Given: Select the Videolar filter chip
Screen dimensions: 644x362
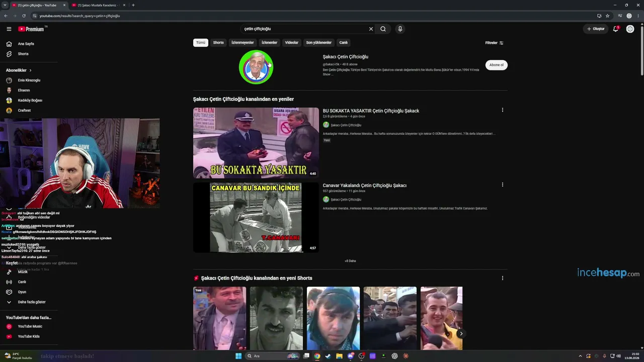Looking at the screenshot, I should (292, 43).
